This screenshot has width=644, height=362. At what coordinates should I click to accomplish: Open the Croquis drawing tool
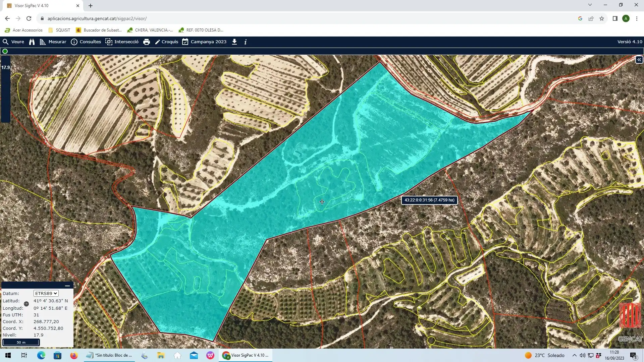click(166, 42)
